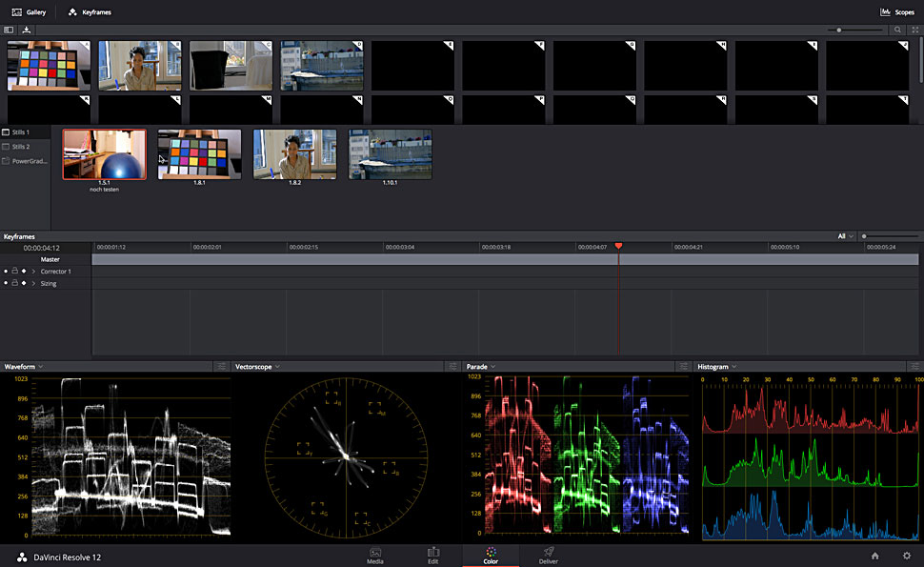The image size is (924, 567).
Task: Click the gallery search magnifier icon
Action: coord(897,30)
